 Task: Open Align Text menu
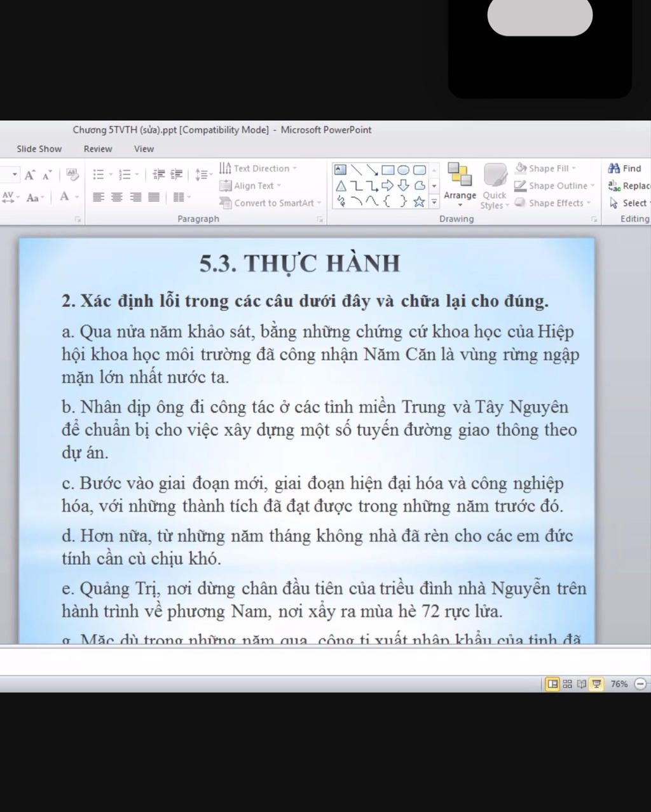(x=250, y=186)
